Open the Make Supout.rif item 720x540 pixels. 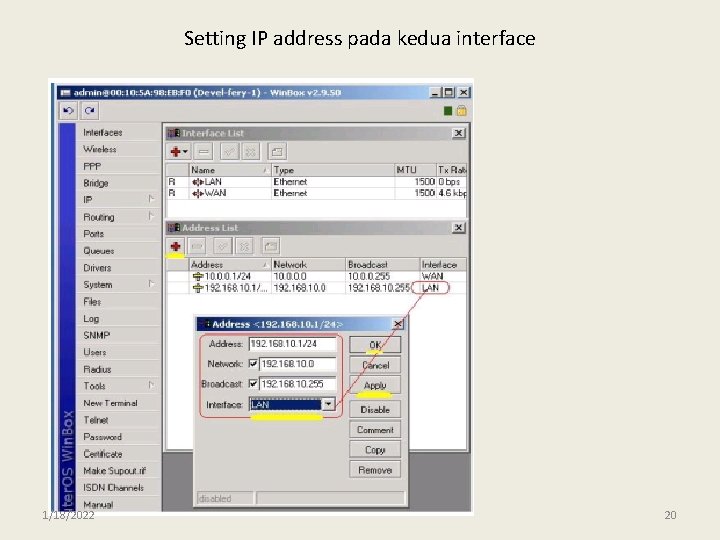tap(114, 471)
